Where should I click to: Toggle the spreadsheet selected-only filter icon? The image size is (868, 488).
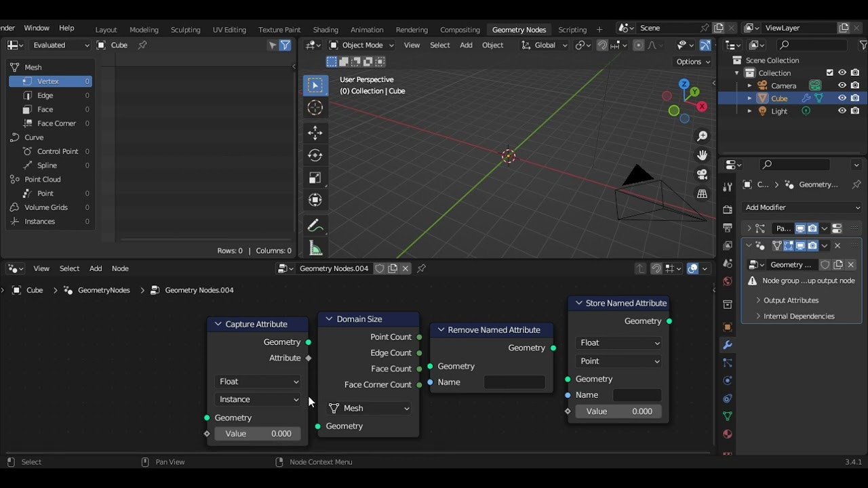point(273,45)
